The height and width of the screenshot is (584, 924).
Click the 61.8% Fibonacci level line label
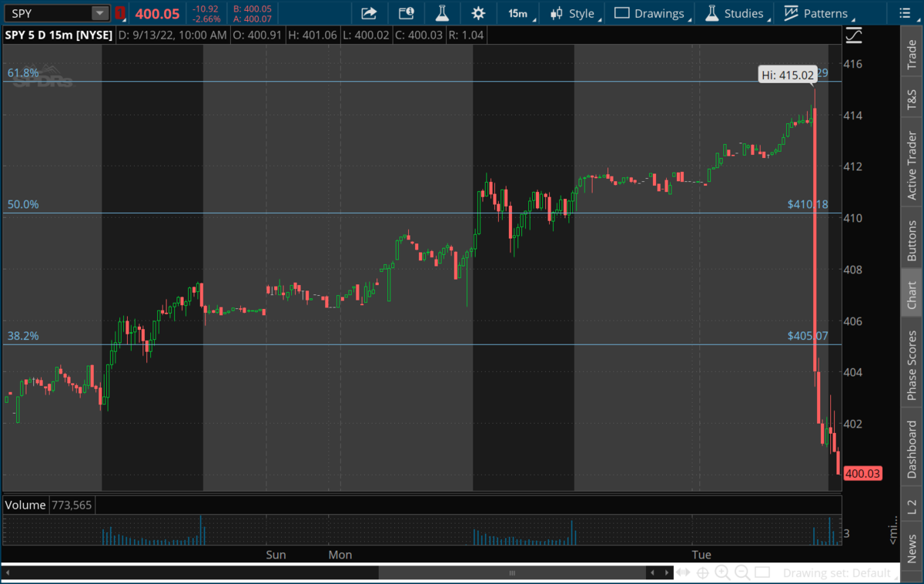pyautogui.click(x=23, y=73)
